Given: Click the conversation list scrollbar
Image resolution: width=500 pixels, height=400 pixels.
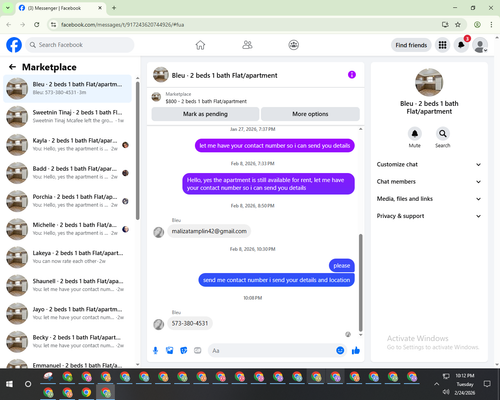Looking at the screenshot, I should click(x=137, y=150).
